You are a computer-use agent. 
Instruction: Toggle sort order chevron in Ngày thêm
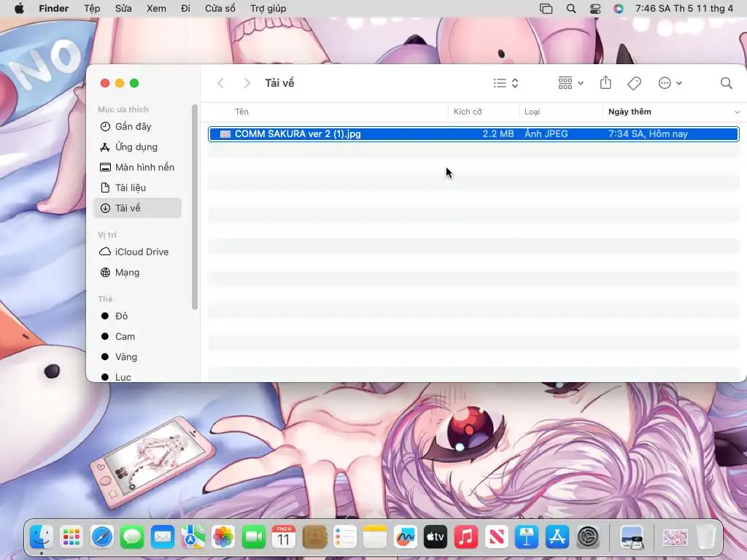click(x=737, y=112)
